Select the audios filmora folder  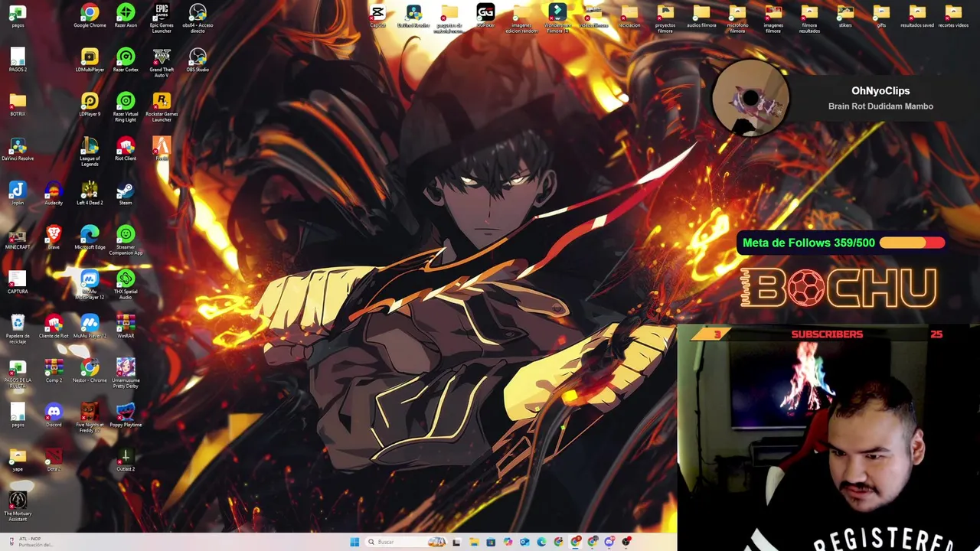pos(701,15)
